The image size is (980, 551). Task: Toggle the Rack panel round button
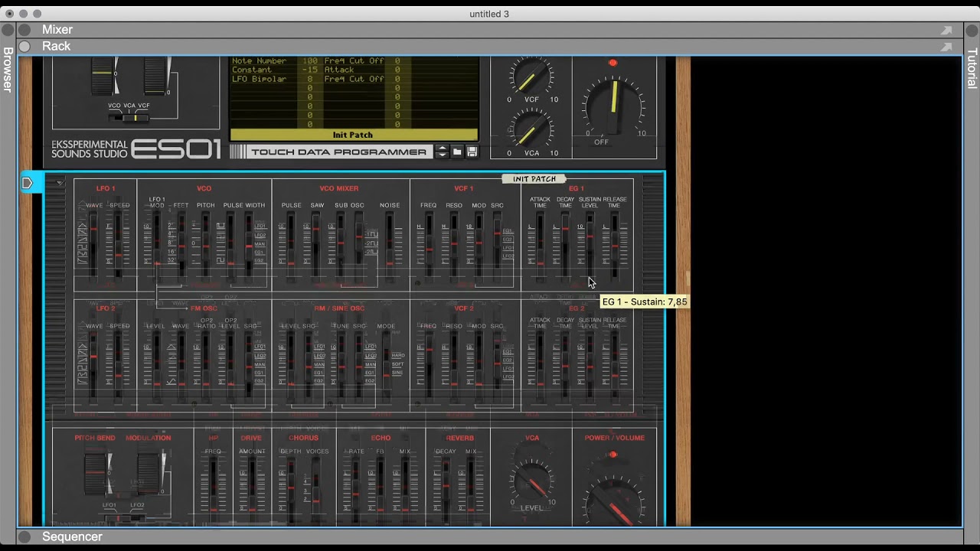pos(24,47)
